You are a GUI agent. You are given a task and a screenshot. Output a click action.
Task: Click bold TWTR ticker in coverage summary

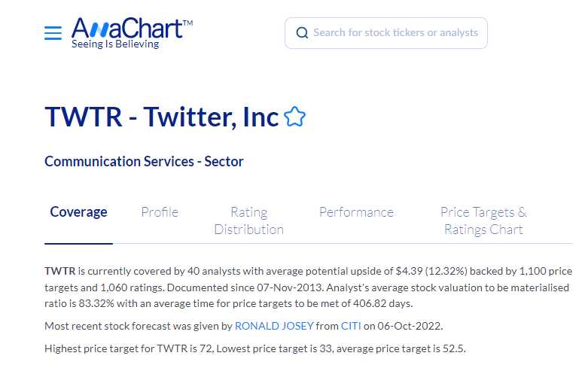coord(60,270)
